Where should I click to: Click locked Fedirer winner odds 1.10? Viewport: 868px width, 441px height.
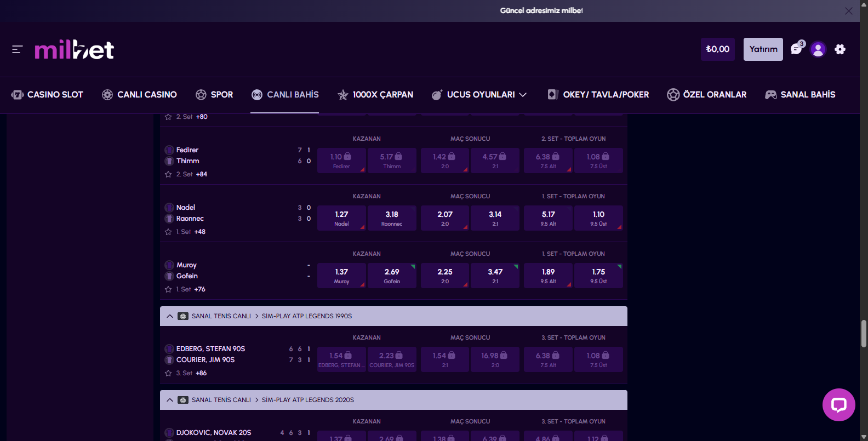click(x=341, y=161)
